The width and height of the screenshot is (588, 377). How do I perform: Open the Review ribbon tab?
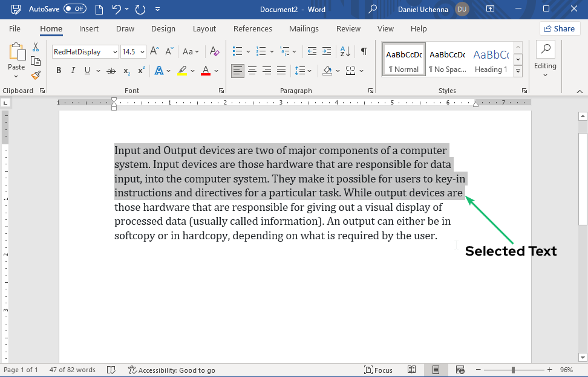(348, 28)
